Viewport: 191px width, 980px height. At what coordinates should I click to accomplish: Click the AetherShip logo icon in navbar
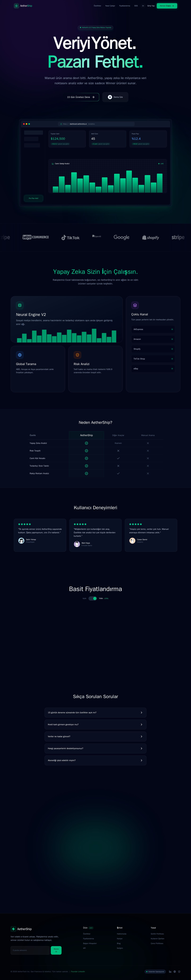click(x=16, y=6)
